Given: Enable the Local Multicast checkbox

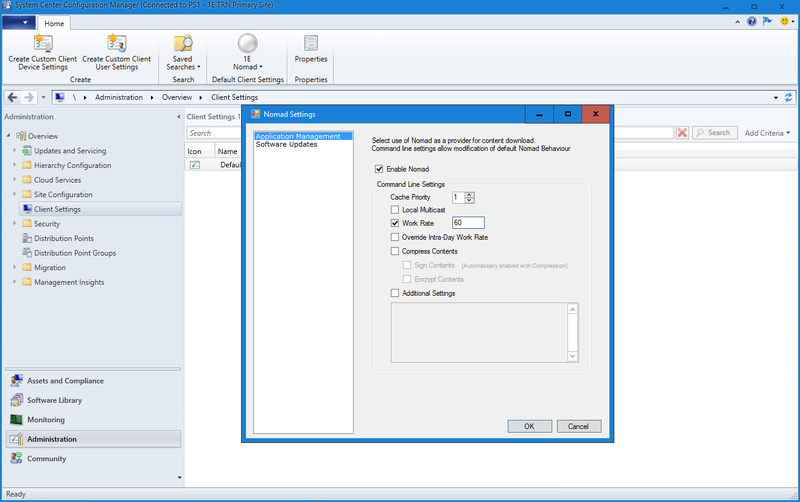Looking at the screenshot, I should click(x=395, y=209).
